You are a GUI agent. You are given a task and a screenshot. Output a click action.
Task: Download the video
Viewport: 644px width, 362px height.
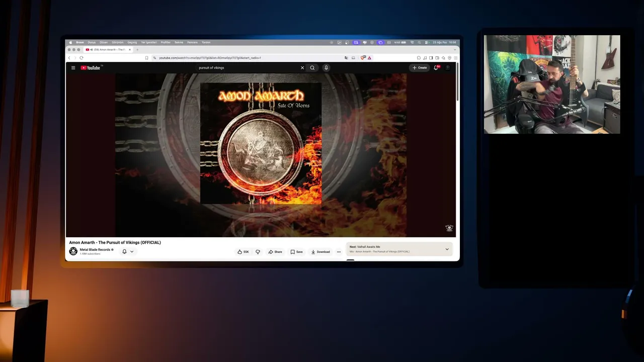point(320,252)
